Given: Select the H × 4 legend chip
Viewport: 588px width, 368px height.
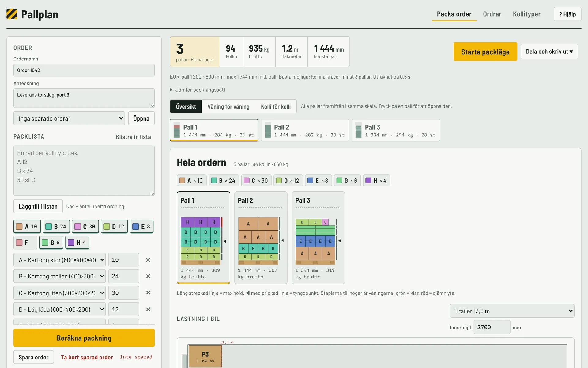Looking at the screenshot, I should [376, 181].
